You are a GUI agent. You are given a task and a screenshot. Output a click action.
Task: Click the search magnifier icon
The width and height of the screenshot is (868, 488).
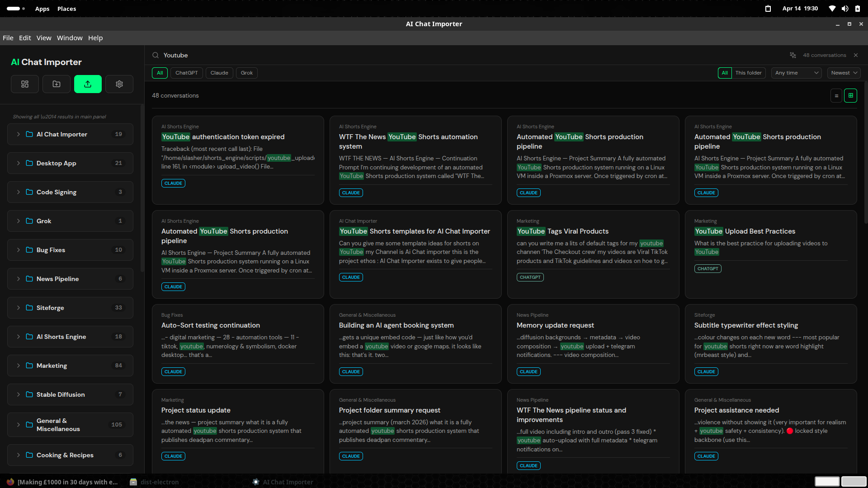(x=155, y=55)
